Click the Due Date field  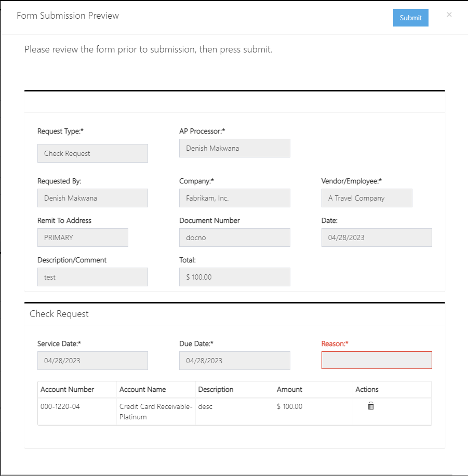point(235,361)
